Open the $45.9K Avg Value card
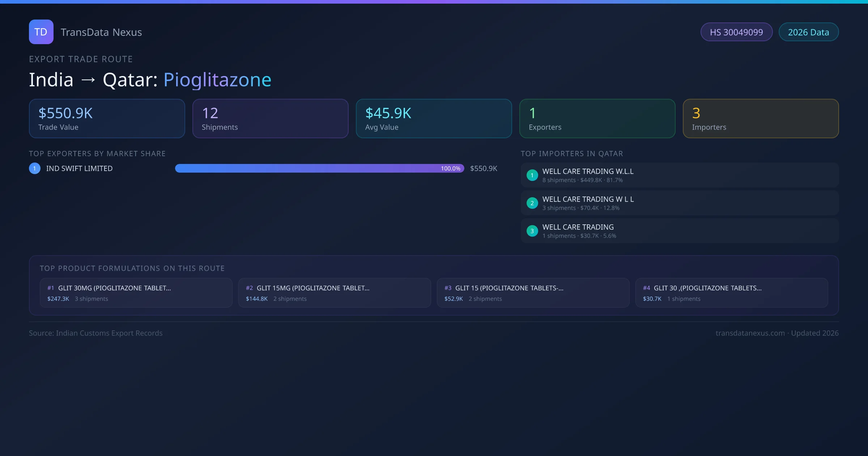Image resolution: width=868 pixels, height=456 pixels. tap(434, 119)
